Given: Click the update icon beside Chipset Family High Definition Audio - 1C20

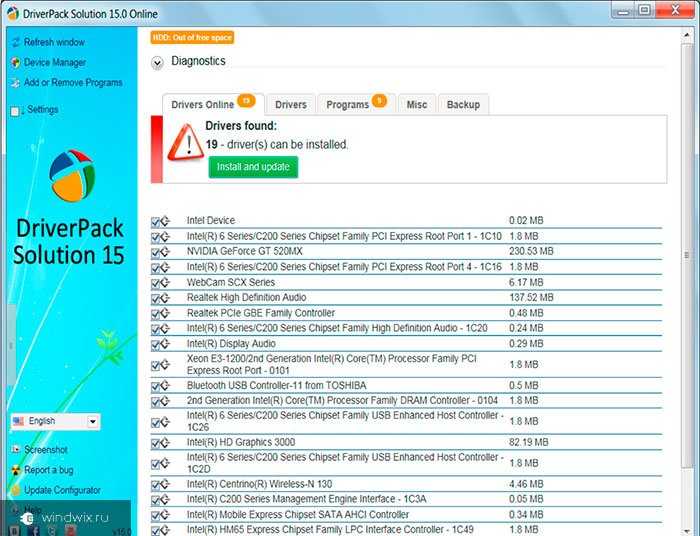Looking at the screenshot, I should click(165, 328).
